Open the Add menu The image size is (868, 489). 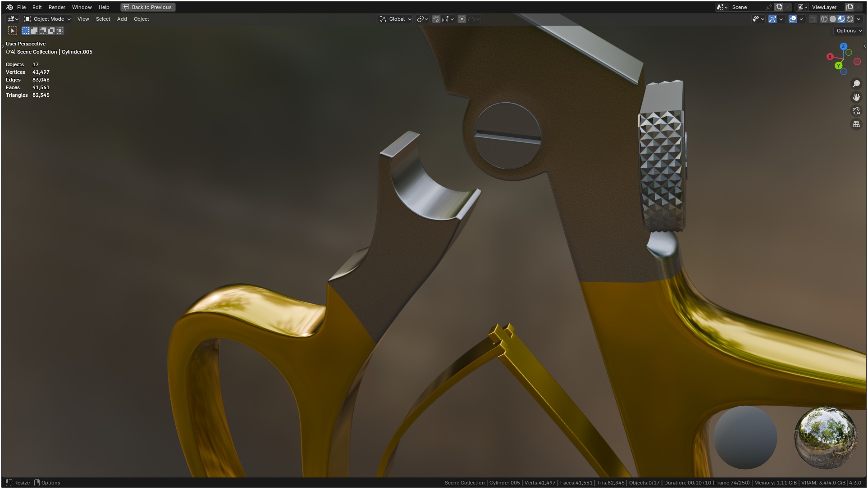tap(122, 19)
